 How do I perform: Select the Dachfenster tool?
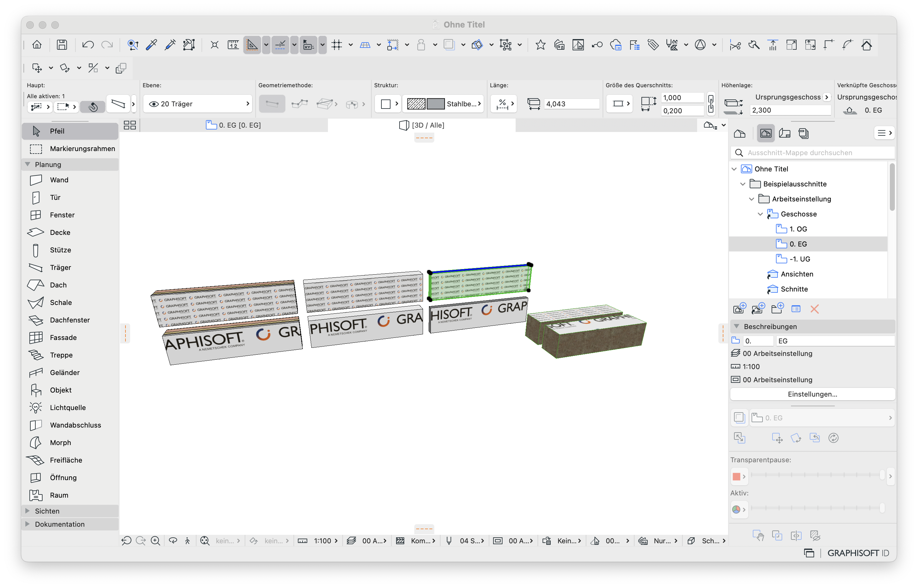(x=70, y=320)
